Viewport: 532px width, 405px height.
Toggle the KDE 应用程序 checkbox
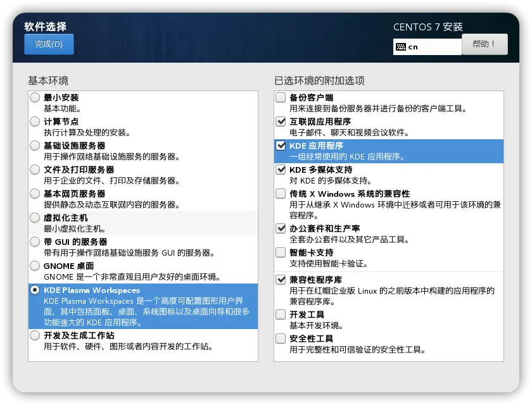pos(281,146)
